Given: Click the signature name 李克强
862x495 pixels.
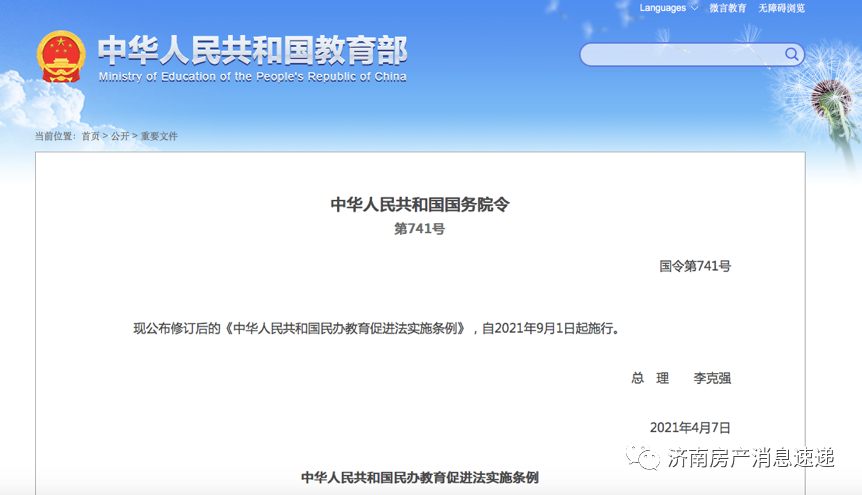Looking at the screenshot, I should click(712, 378).
